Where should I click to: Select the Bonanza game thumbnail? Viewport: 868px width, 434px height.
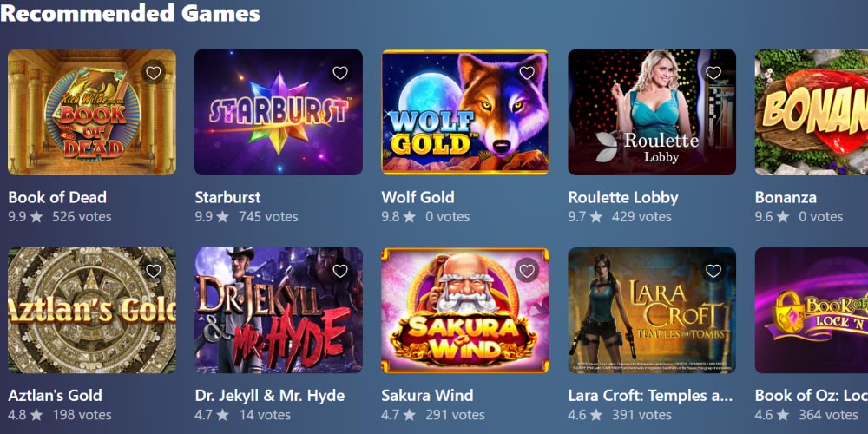coord(812,112)
